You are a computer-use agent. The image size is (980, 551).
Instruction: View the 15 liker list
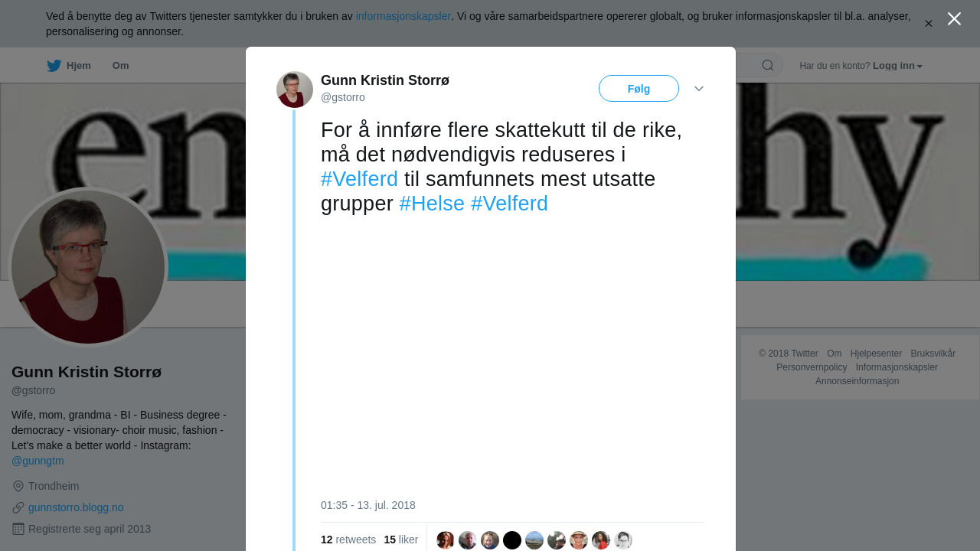click(x=401, y=540)
